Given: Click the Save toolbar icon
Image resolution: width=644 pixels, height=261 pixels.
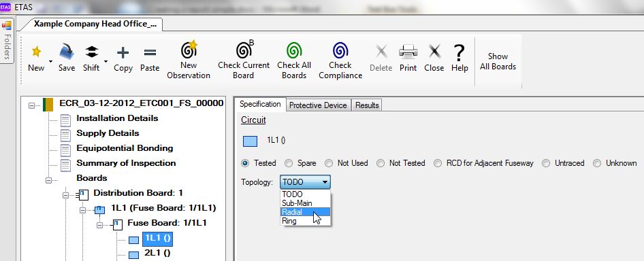Looking at the screenshot, I should (66, 52).
